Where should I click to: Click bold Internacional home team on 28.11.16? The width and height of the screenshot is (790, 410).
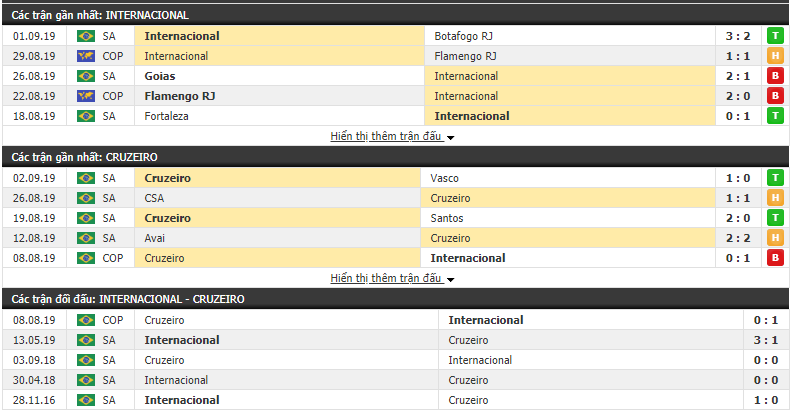(182, 400)
